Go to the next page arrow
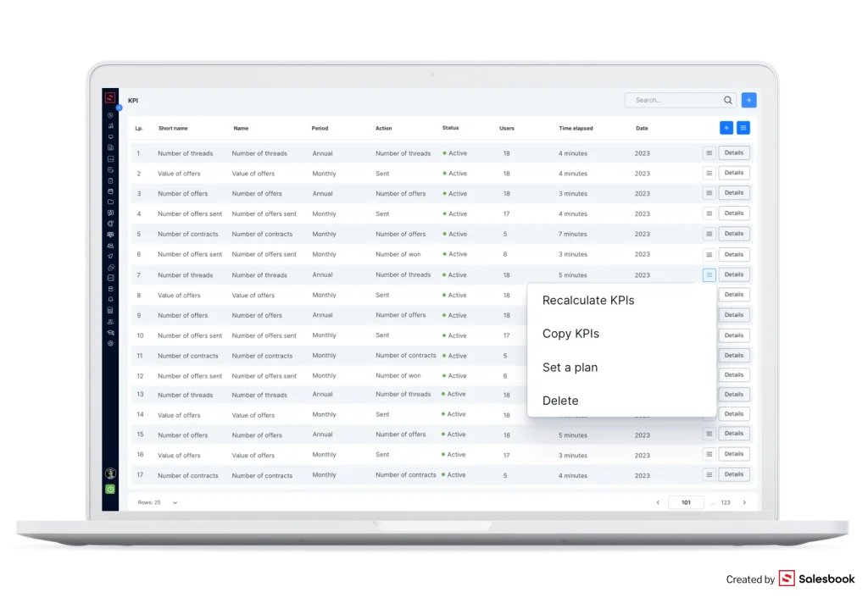Screen dimensions: 868x598 click(744, 502)
